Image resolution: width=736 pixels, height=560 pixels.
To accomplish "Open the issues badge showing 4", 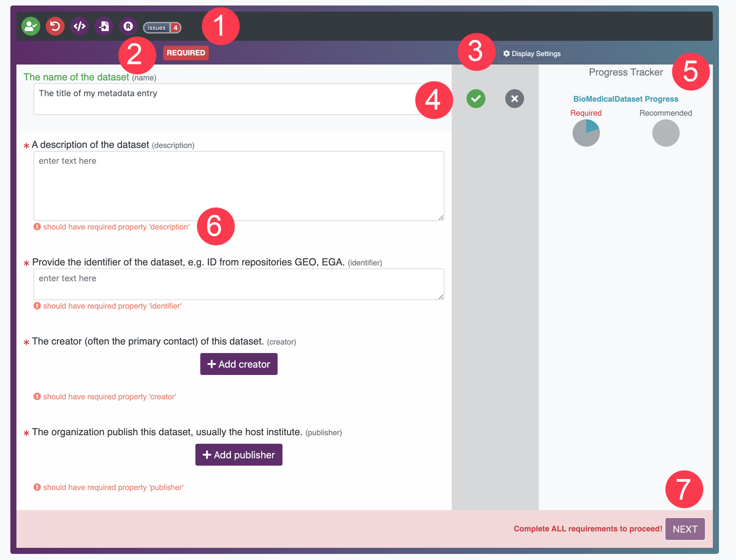I will point(162,28).
